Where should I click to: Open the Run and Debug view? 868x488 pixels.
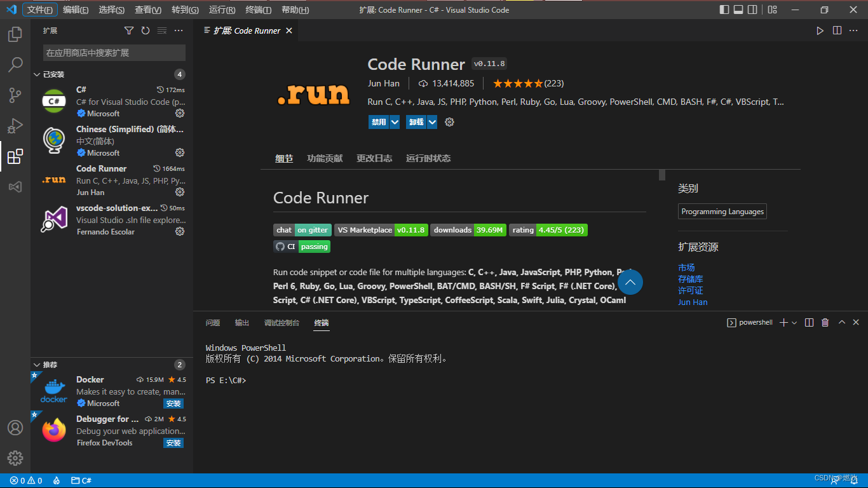pyautogui.click(x=15, y=126)
